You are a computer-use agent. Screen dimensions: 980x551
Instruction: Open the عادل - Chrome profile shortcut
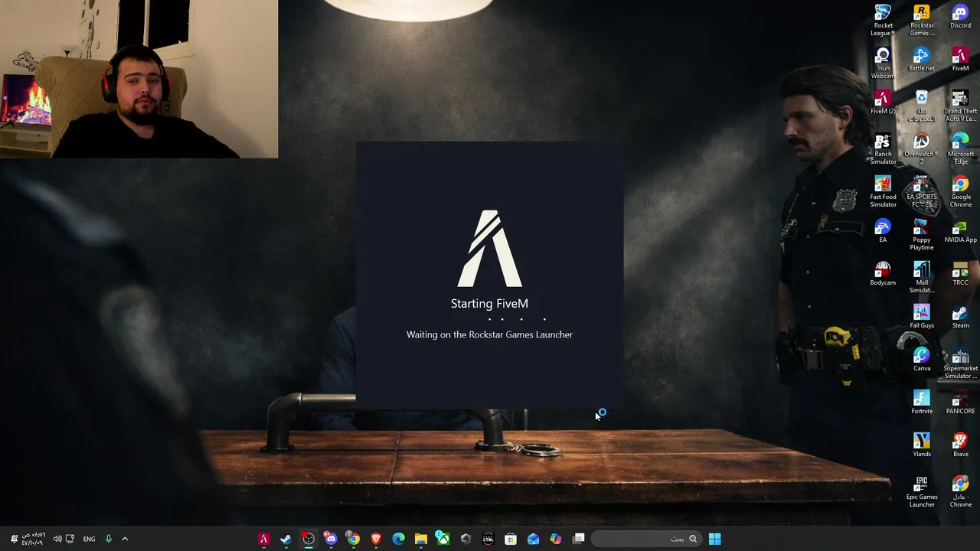[960, 491]
